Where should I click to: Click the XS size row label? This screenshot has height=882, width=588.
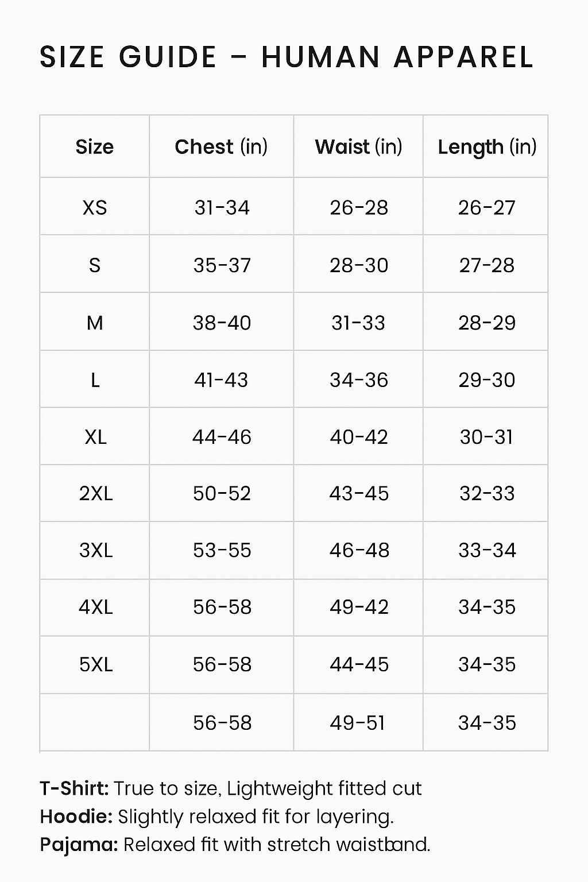95,207
